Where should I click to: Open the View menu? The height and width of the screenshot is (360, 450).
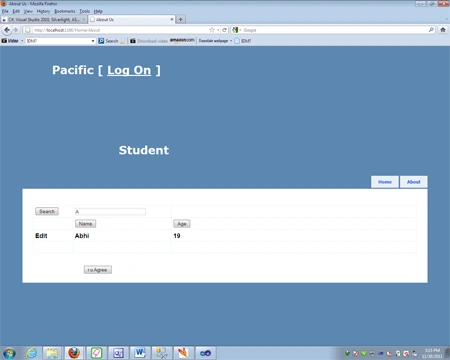pyautogui.click(x=28, y=11)
